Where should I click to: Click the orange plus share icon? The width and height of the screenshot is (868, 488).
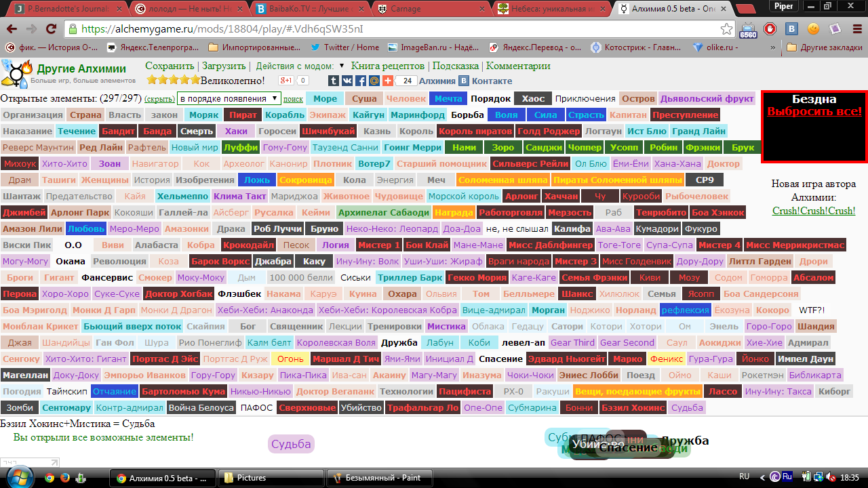pyautogui.click(x=387, y=81)
